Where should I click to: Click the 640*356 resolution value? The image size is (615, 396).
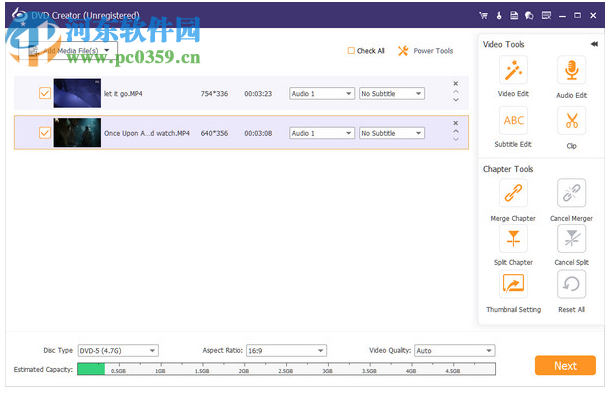[214, 133]
